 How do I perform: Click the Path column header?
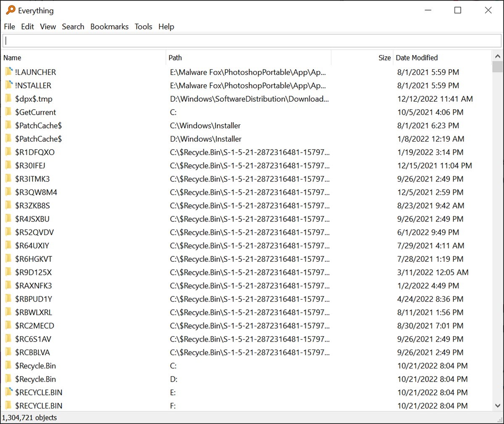[249, 58]
